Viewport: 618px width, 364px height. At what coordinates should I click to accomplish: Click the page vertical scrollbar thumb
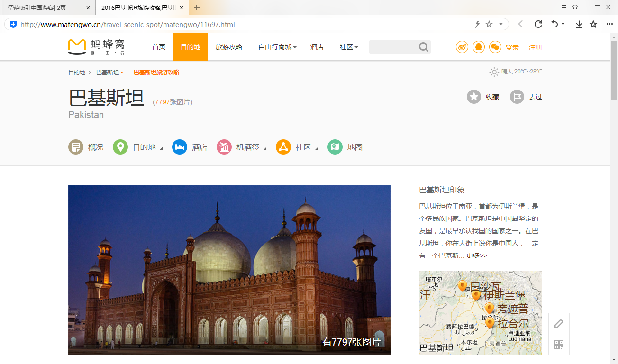[x=614, y=70]
